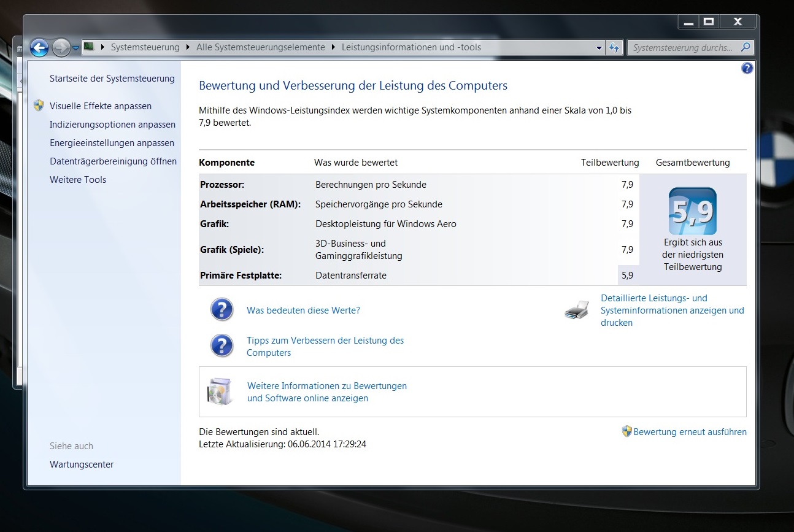The image size is (794, 532).
Task: Select the Grafik (Spiele): row label
Action: tap(233, 250)
